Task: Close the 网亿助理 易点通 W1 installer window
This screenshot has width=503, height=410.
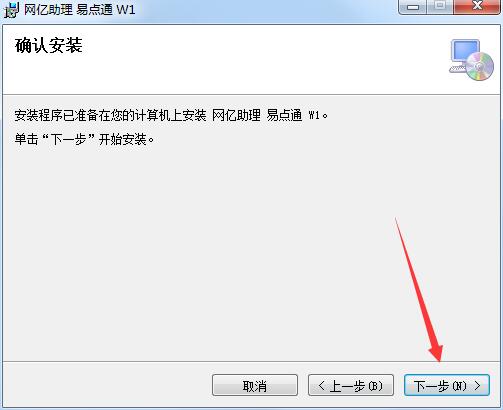Action: pos(477,6)
